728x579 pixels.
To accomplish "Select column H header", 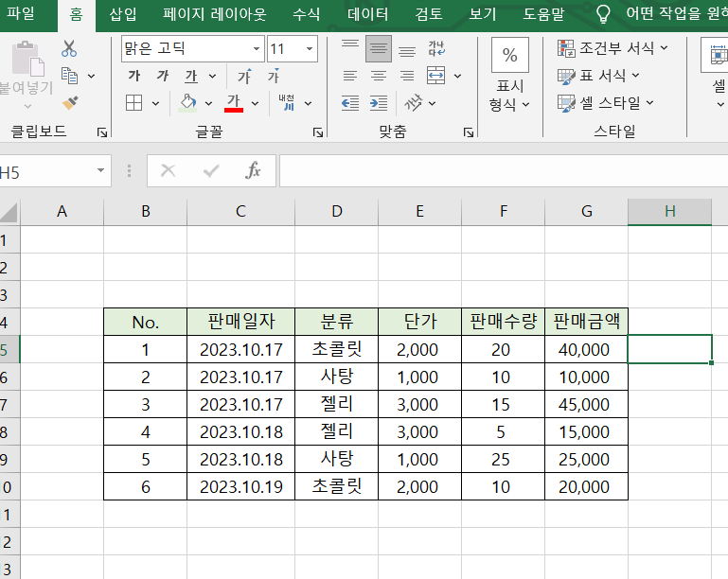I will coord(669,212).
